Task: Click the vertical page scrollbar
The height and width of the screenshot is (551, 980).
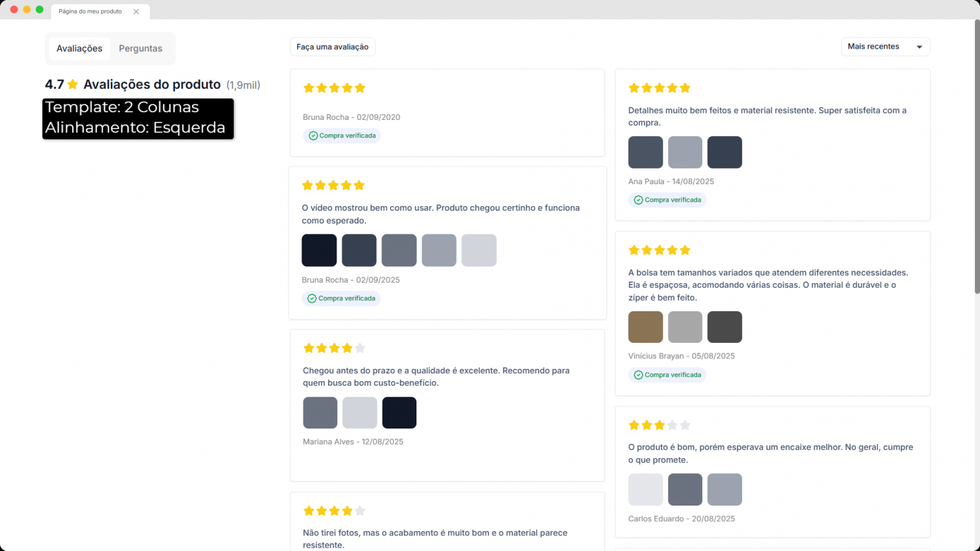Action: point(976,156)
